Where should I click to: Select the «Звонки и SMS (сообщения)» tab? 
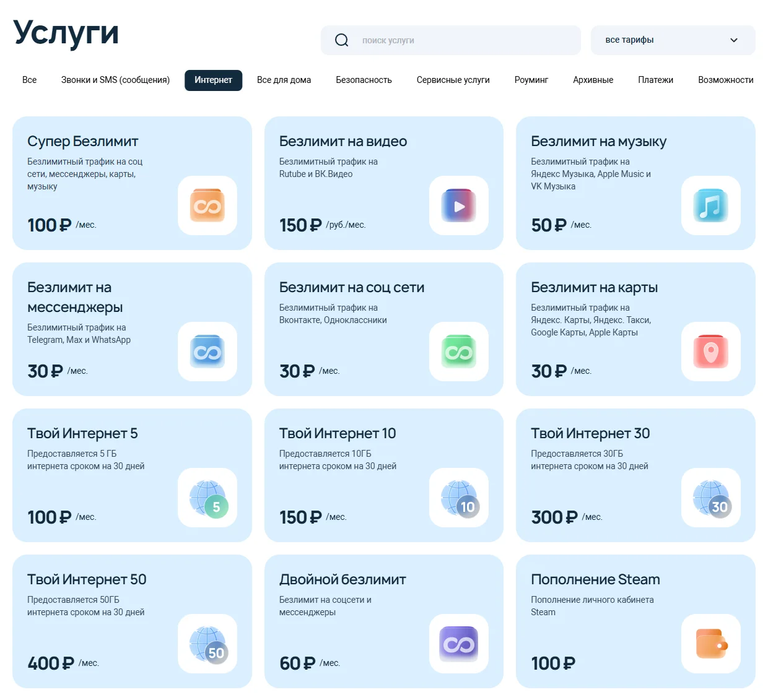115,80
